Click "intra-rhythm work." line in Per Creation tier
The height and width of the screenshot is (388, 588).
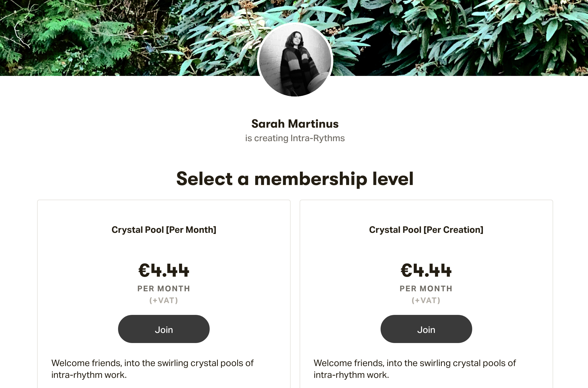click(x=351, y=375)
